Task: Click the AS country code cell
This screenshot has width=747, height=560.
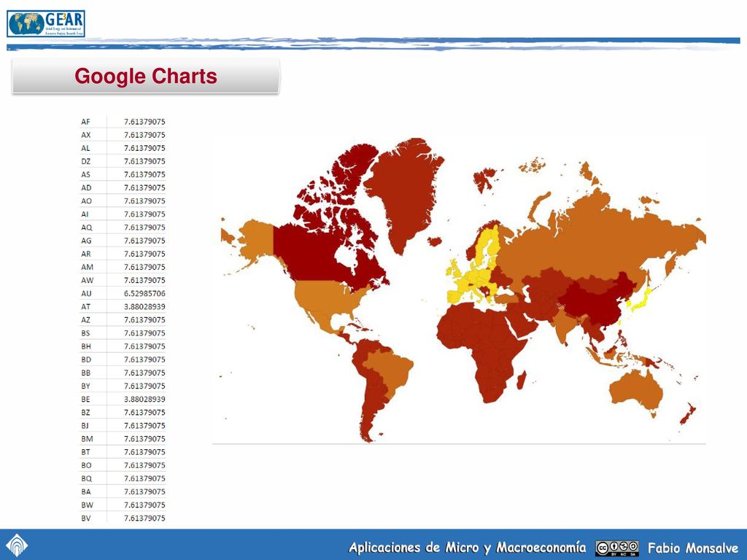Action: click(85, 175)
